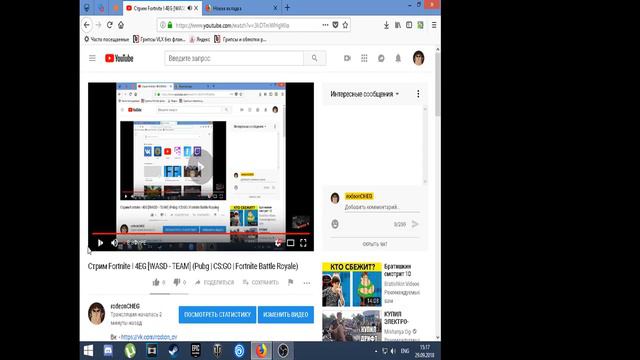Reload the page in Firefox
This screenshot has width=640, height=360.
click(109, 25)
